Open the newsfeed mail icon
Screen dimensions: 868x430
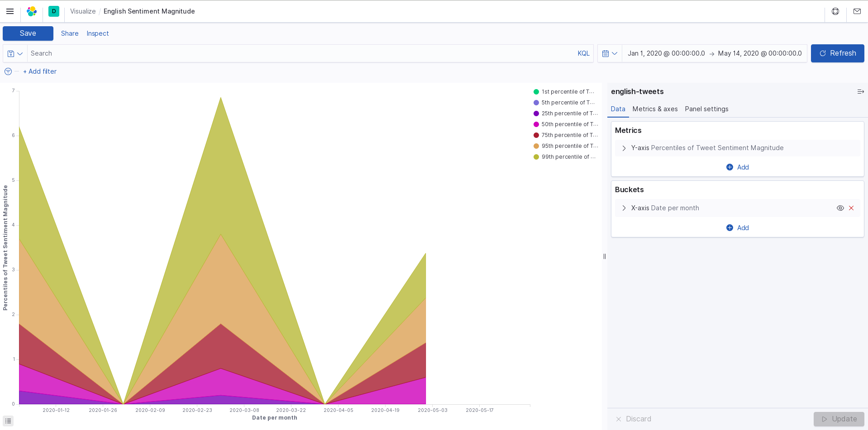coord(857,11)
